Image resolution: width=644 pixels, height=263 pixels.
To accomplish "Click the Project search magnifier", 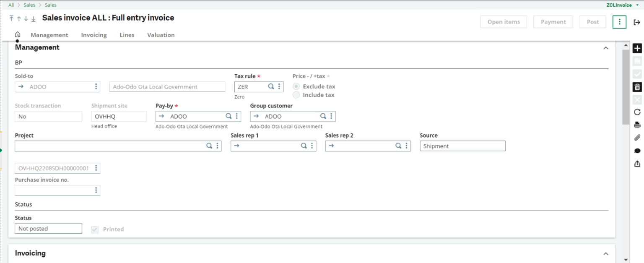I will pos(209,146).
